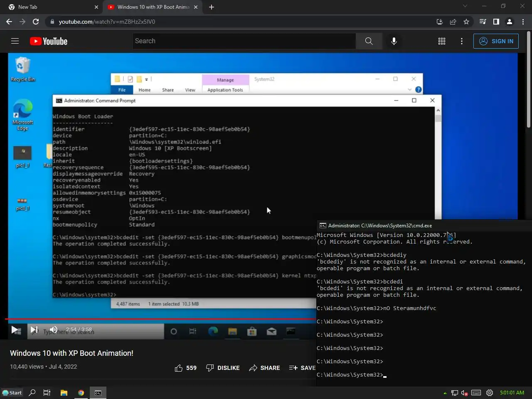Click muted volume tray icon
This screenshot has height=399, width=532.
point(465,393)
